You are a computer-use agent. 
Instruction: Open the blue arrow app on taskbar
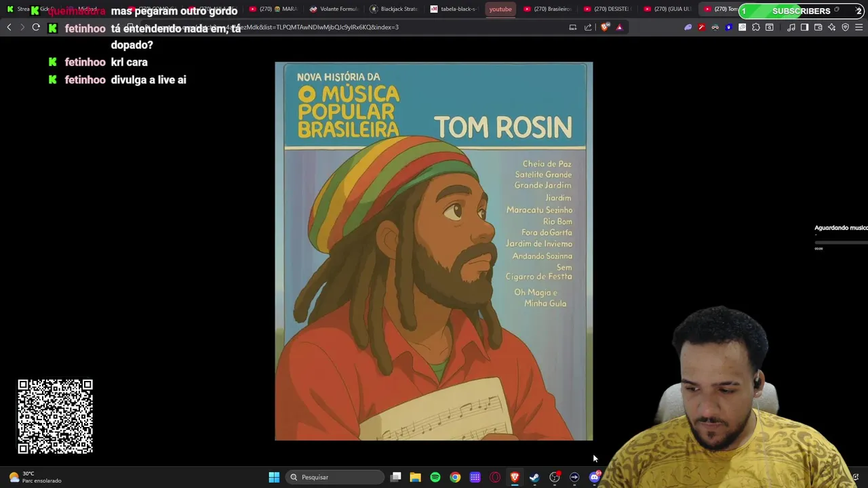click(574, 477)
